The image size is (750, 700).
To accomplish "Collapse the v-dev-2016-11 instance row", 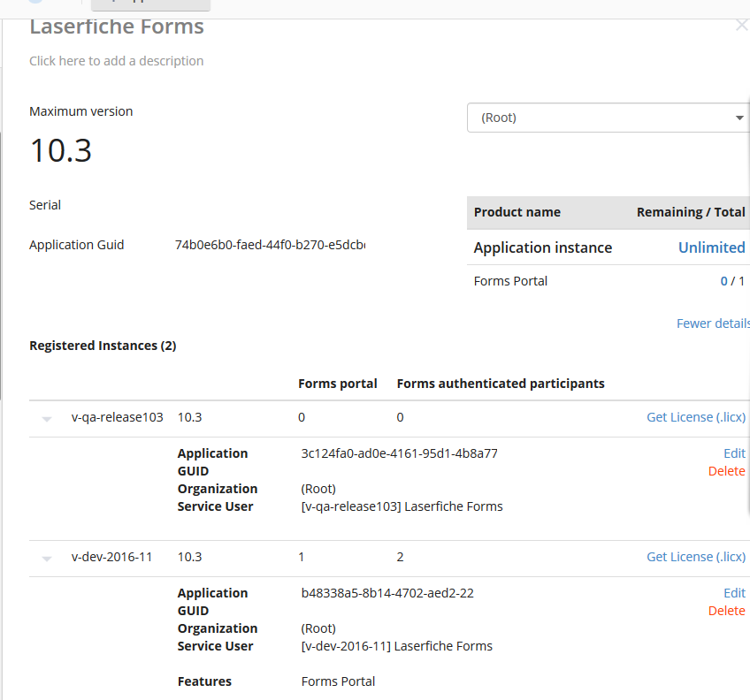I will [47, 559].
